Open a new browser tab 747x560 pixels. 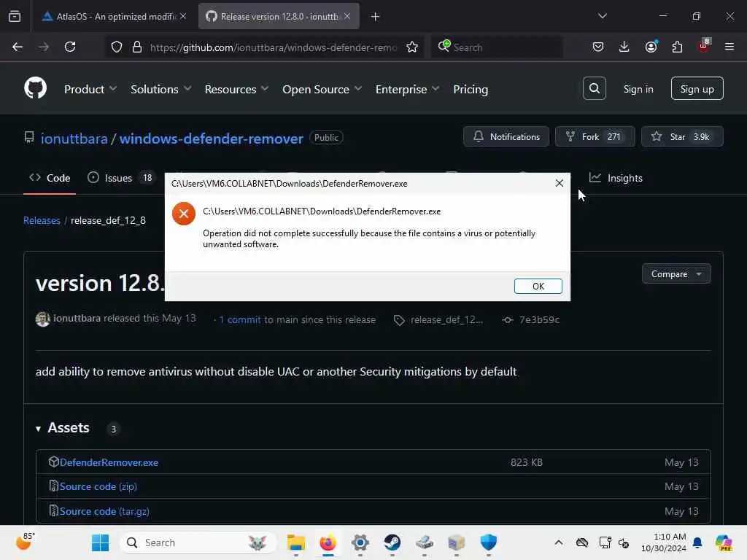tap(376, 17)
